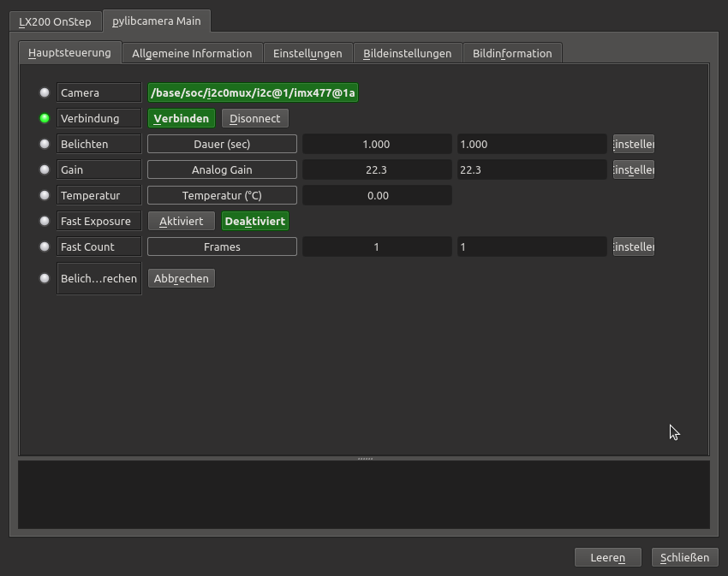728x576 pixels.
Task: Click Einstellen button for Fast Count row
Action: 634,247
